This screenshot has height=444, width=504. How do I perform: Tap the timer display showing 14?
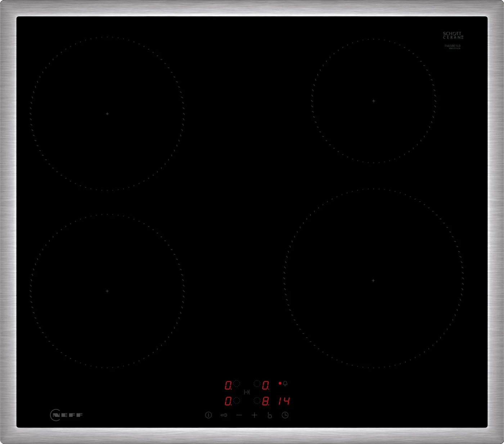[284, 401]
